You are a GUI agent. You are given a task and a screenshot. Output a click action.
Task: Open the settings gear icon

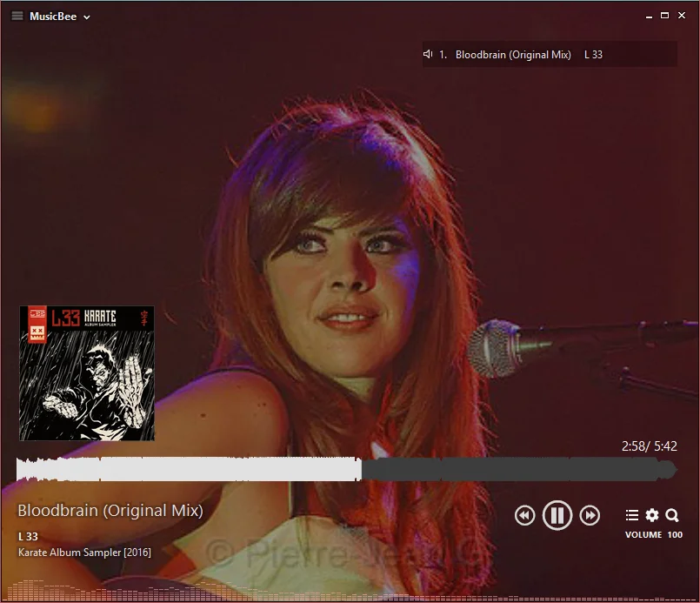tap(652, 515)
